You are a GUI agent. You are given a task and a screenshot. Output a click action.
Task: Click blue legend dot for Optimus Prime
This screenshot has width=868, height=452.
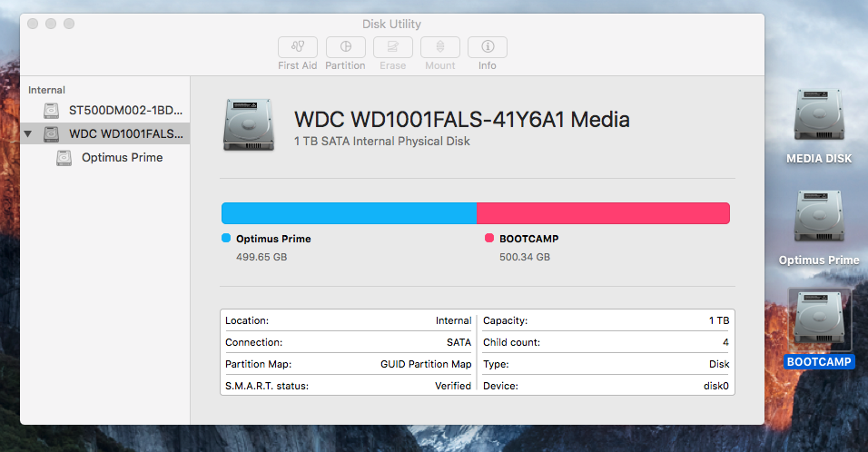pos(226,238)
